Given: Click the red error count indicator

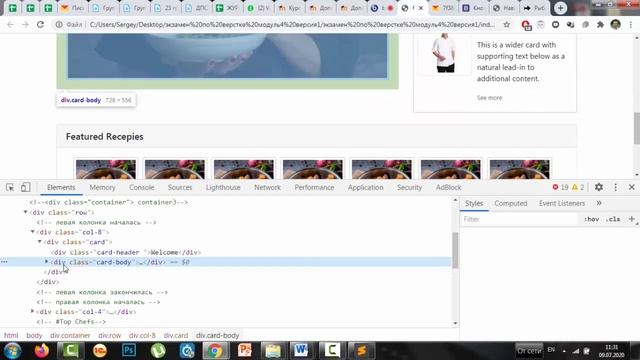Looking at the screenshot, I should (x=560, y=187).
